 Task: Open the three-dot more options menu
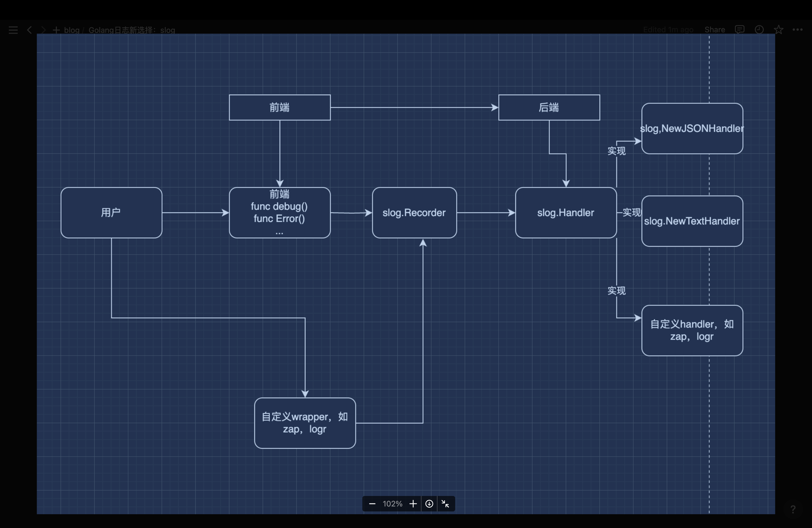pyautogui.click(x=797, y=30)
